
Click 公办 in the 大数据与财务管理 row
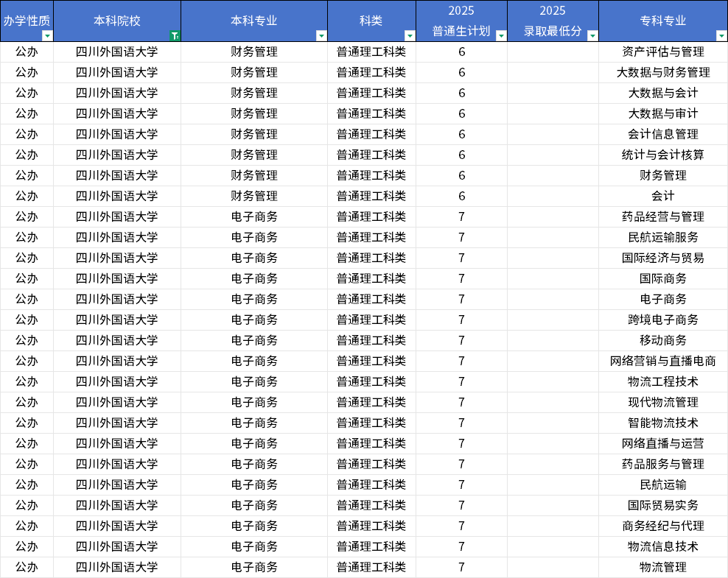click(27, 72)
